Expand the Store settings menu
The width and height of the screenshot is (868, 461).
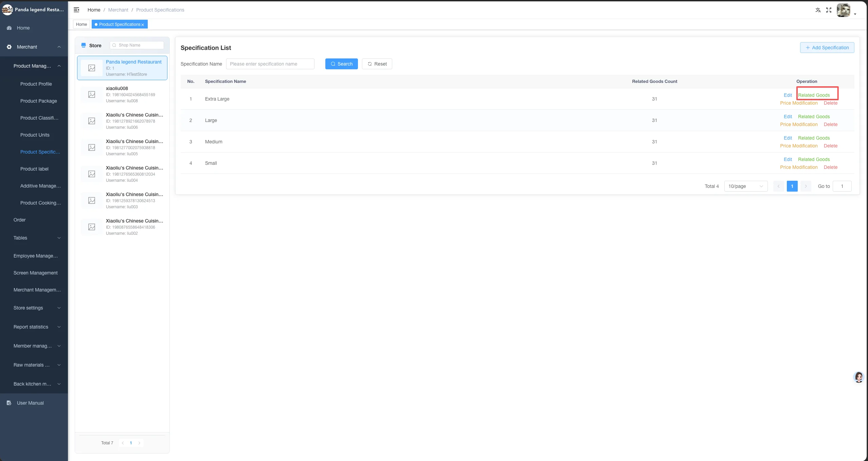[59, 308]
